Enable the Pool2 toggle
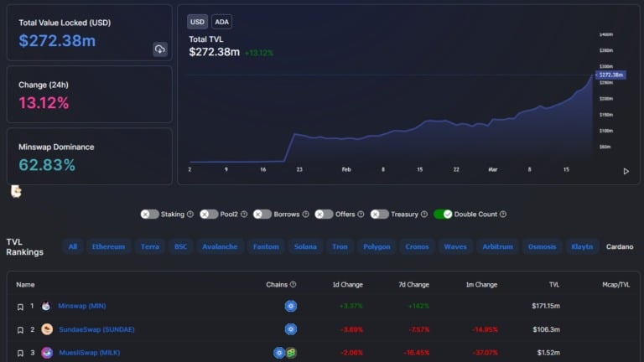 tap(209, 215)
